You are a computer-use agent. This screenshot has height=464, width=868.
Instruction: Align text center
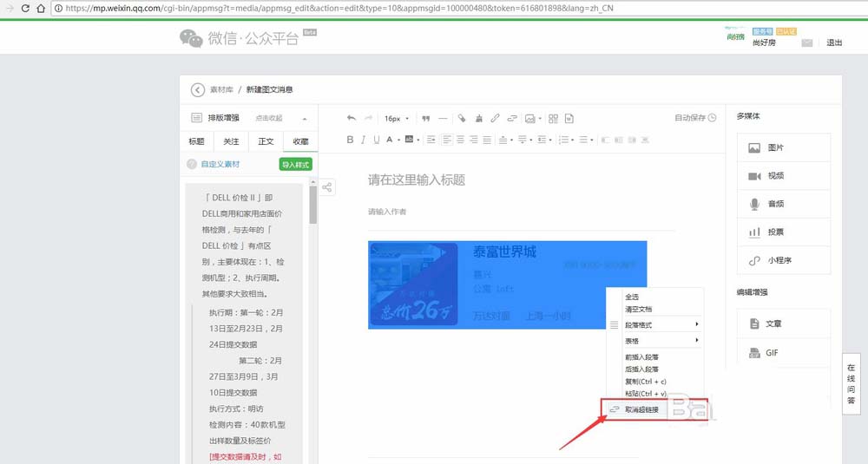(461, 140)
